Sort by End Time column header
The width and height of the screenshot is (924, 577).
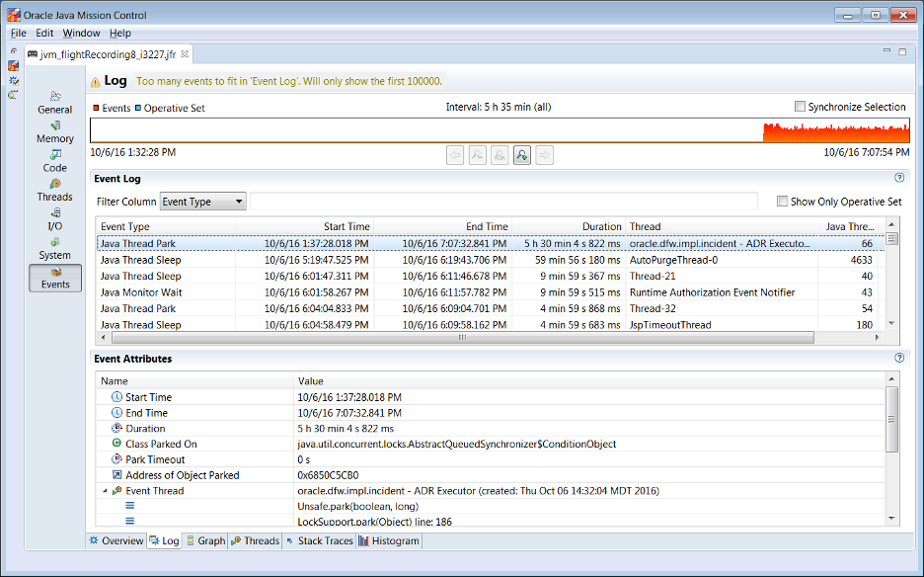[442, 226]
